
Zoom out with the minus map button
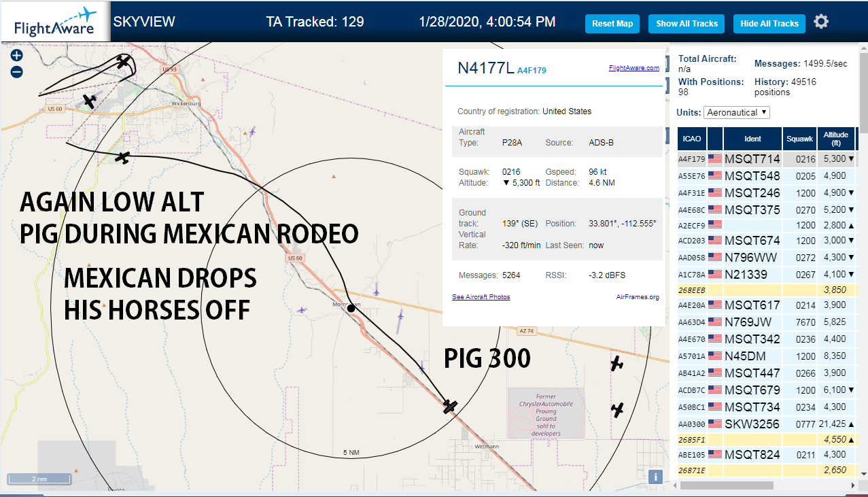point(17,71)
